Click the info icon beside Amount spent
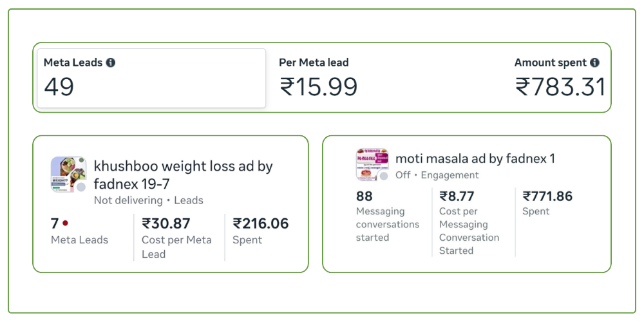 coord(594,62)
